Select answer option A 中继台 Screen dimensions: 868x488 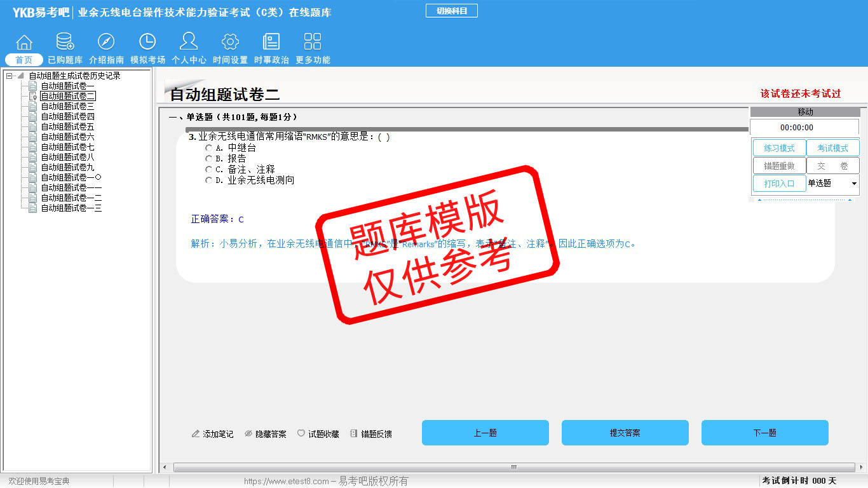208,148
